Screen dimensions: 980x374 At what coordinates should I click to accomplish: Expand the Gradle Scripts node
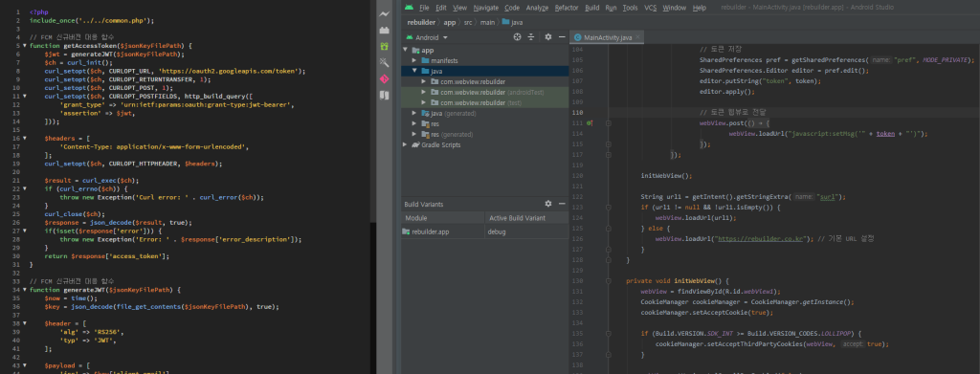(406, 144)
